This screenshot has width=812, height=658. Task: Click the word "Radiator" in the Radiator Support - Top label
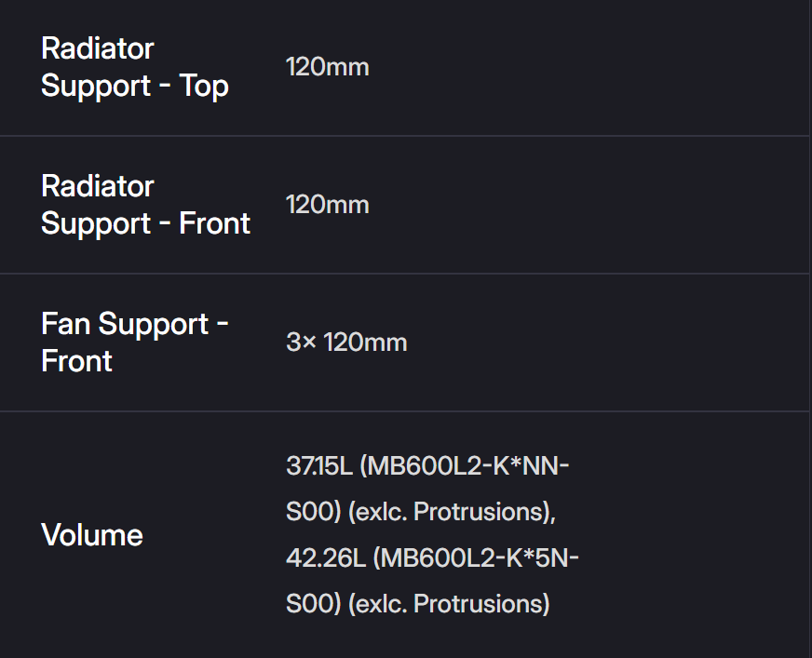98,48
